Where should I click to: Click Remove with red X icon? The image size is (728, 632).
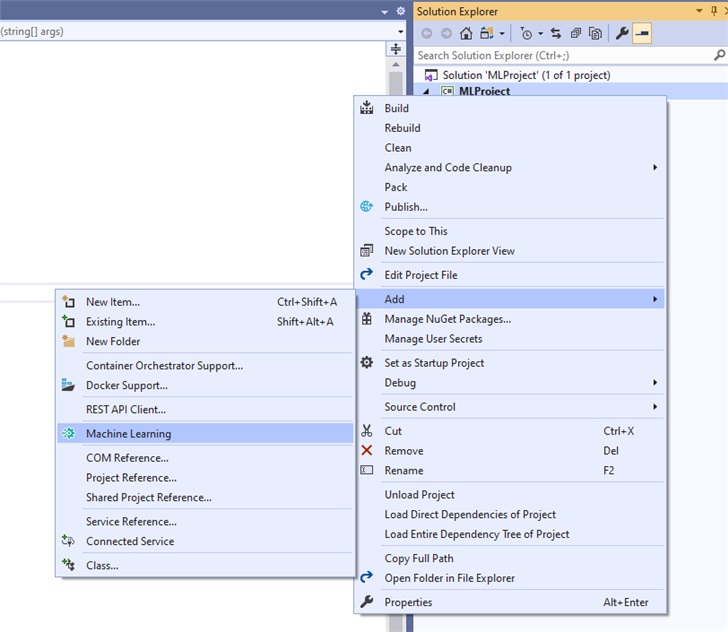[x=511, y=450]
